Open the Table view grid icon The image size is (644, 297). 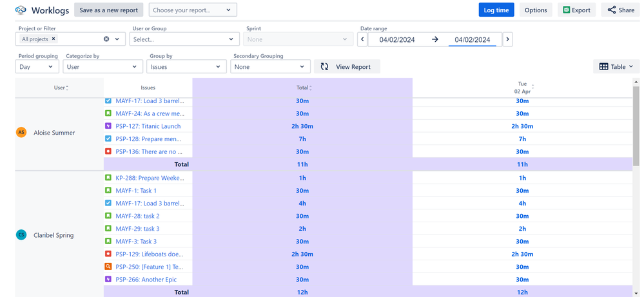click(604, 66)
